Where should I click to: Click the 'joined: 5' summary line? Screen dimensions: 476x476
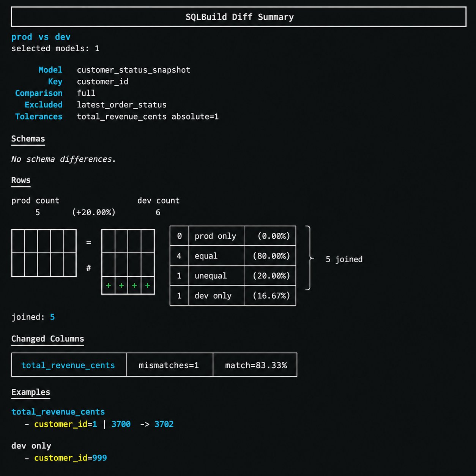click(33, 317)
